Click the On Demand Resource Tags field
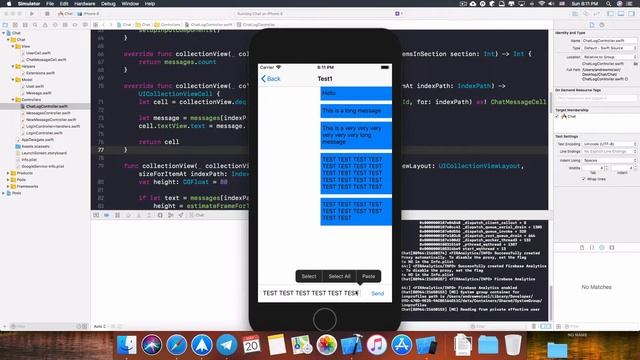 596,98
